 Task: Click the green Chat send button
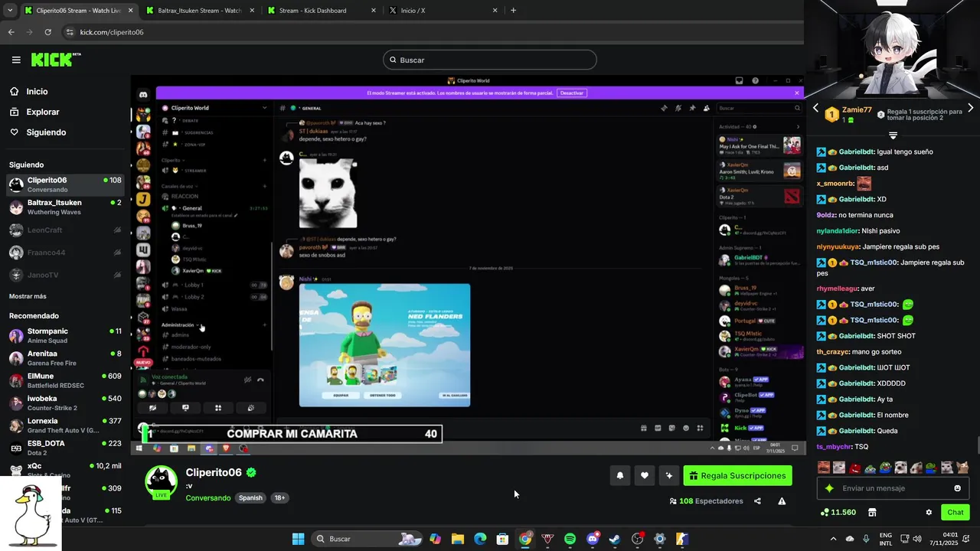coord(955,512)
